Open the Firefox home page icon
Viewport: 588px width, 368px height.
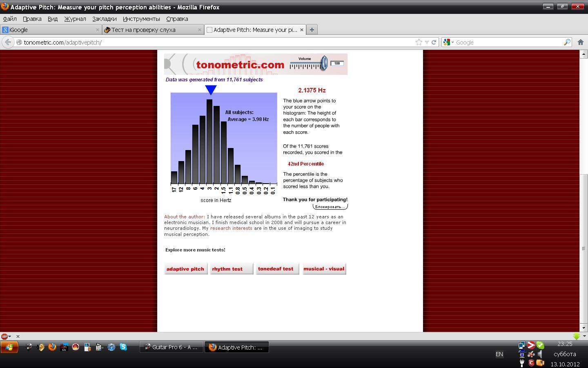581,42
